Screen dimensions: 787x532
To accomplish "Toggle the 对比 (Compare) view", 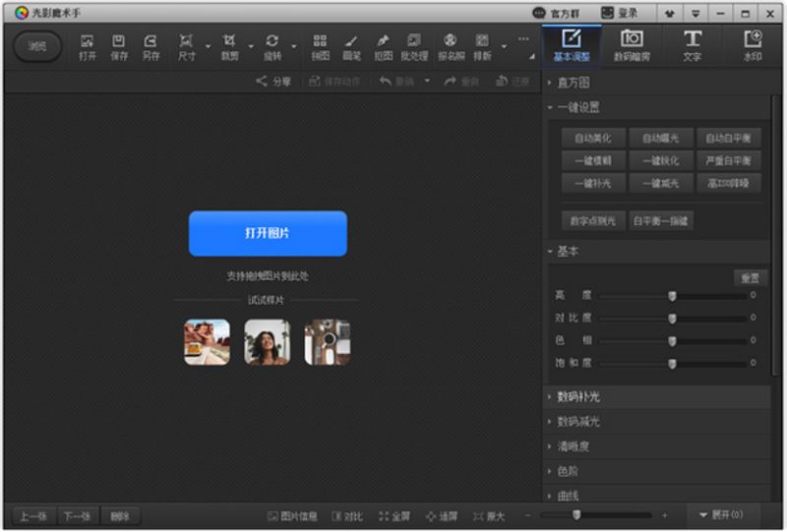I will tap(346, 516).
